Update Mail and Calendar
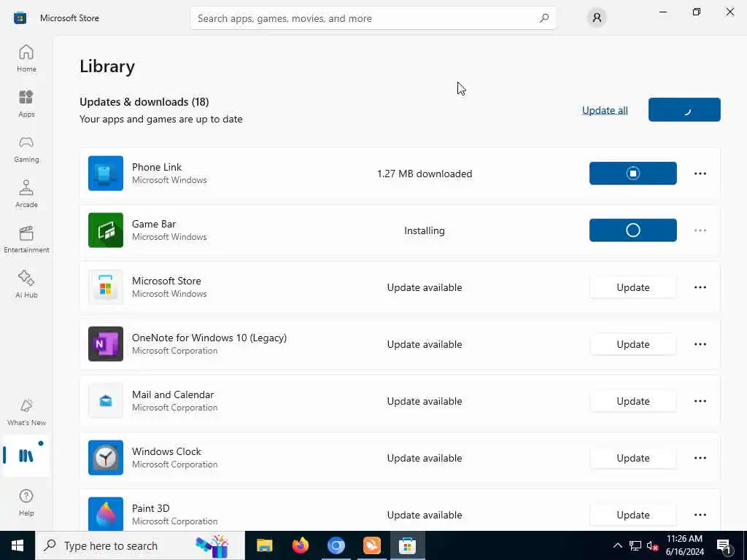The width and height of the screenshot is (747, 560). pos(632,401)
